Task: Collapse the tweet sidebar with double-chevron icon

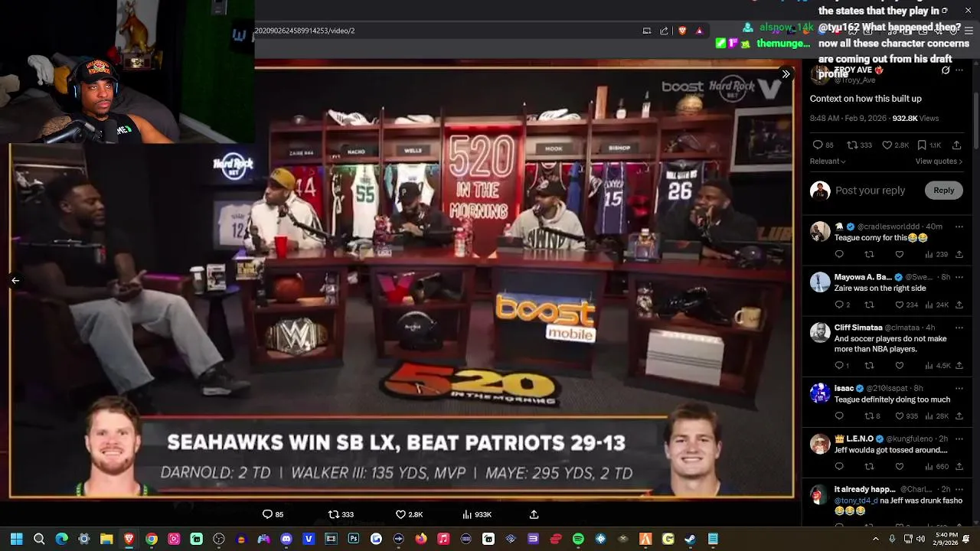Action: (x=786, y=74)
